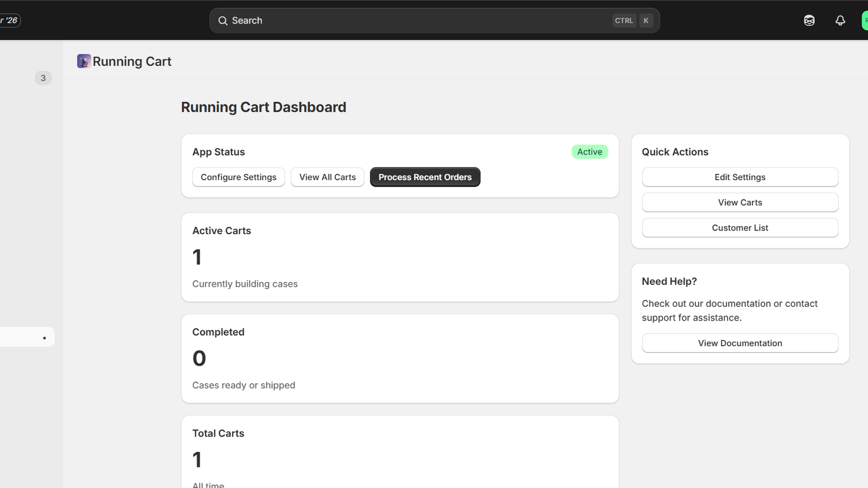
Task: Select the Active Carts stat card
Action: pyautogui.click(x=400, y=257)
